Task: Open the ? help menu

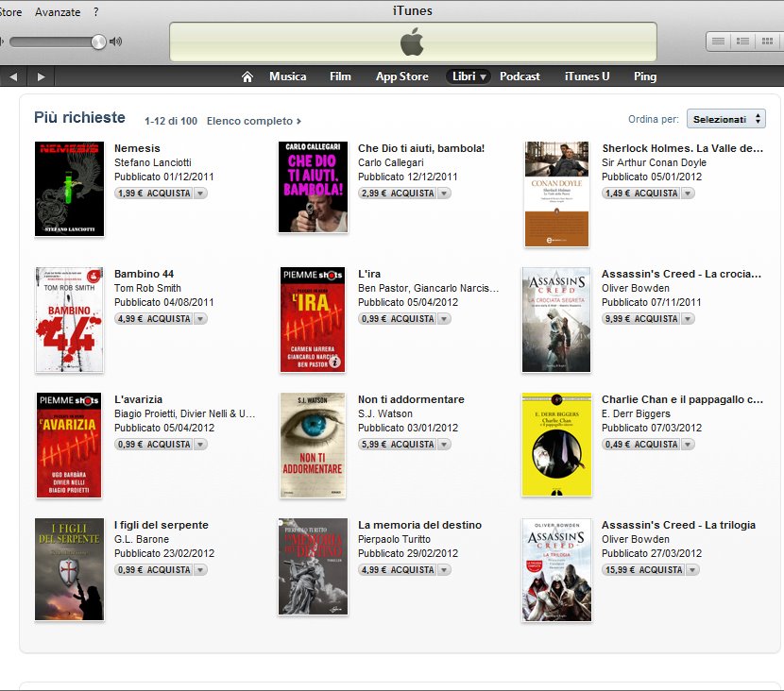Action: click(x=96, y=12)
